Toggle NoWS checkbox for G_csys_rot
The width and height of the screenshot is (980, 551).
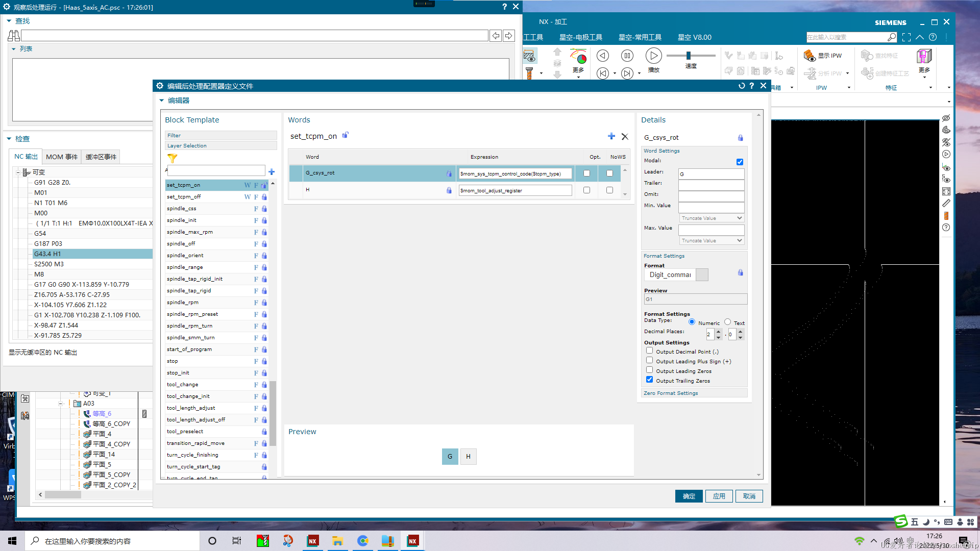click(609, 173)
